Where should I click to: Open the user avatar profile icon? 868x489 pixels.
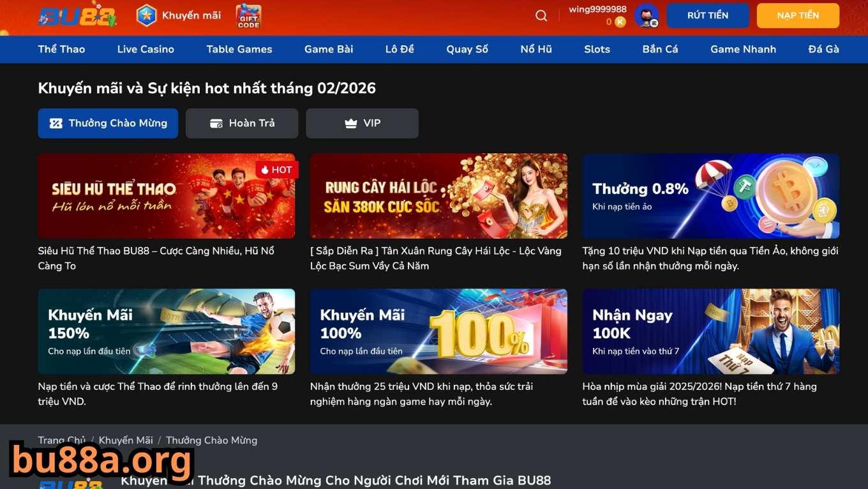(x=647, y=16)
